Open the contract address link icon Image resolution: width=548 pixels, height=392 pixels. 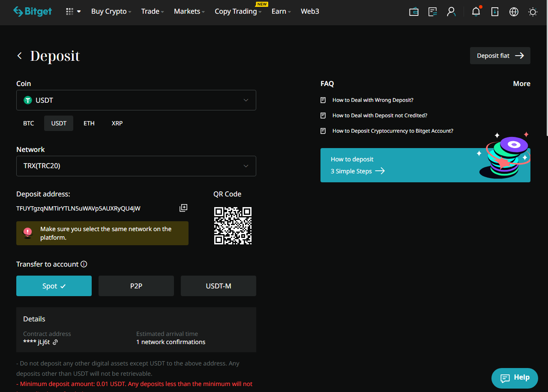(x=55, y=342)
